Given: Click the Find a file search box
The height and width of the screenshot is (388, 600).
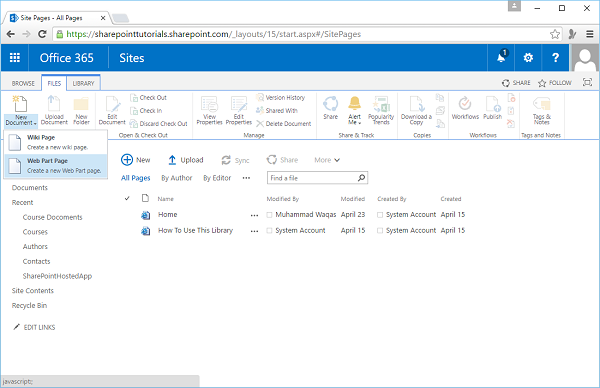Looking at the screenshot, I should click(313, 178).
